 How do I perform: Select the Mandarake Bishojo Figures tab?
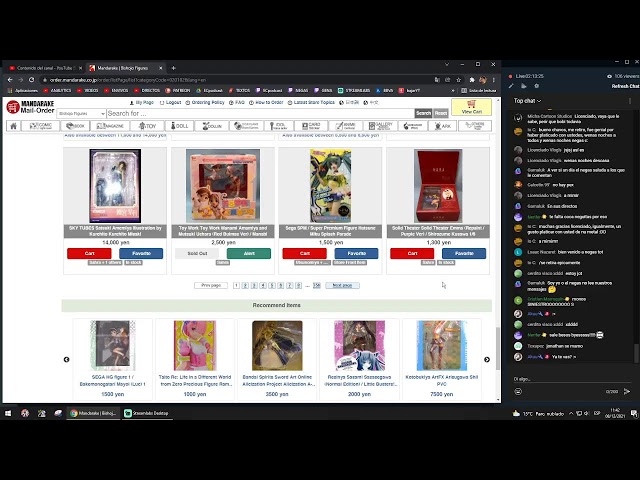tap(126, 68)
